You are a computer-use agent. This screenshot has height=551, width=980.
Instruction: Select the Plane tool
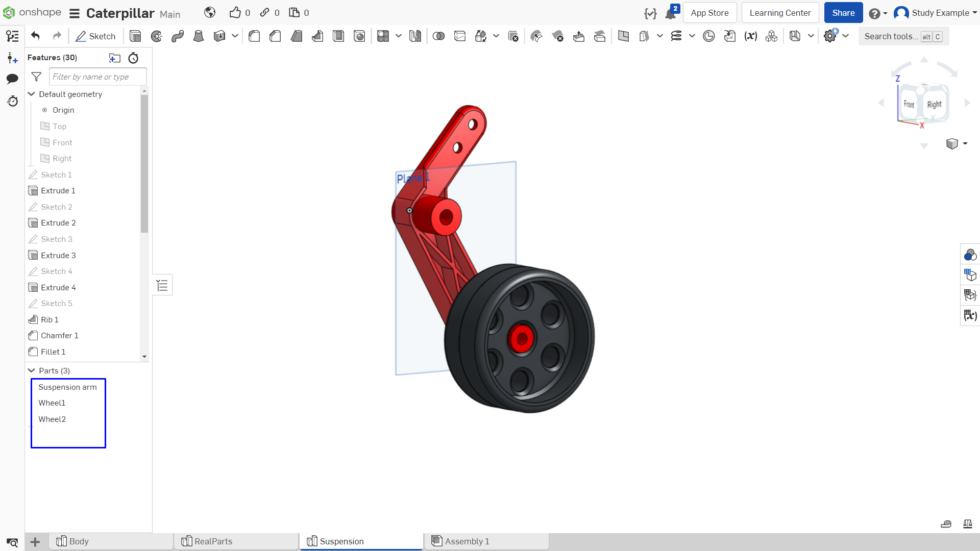coord(623,36)
